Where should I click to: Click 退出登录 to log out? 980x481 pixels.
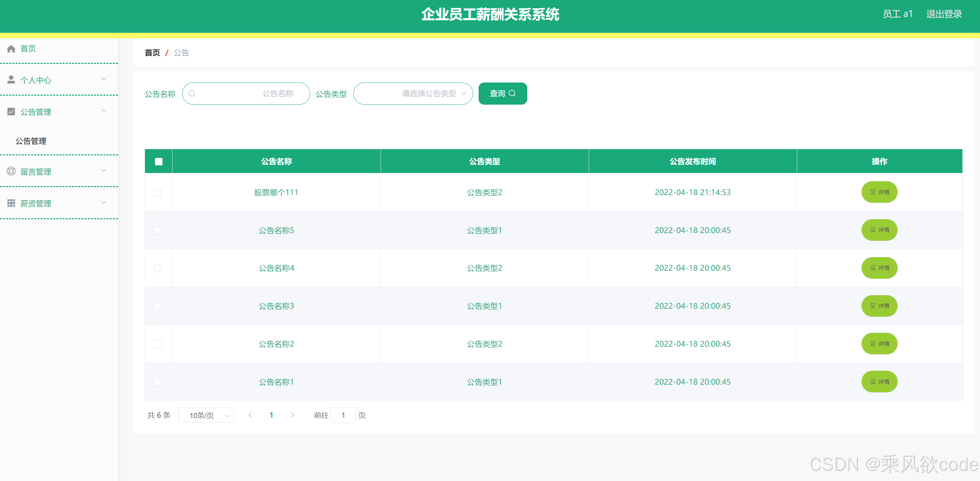pos(943,14)
